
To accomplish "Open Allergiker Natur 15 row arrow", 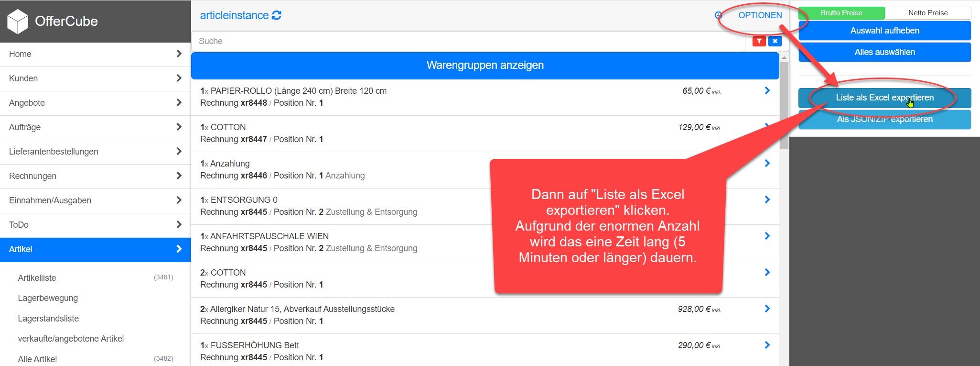I will 767,309.
